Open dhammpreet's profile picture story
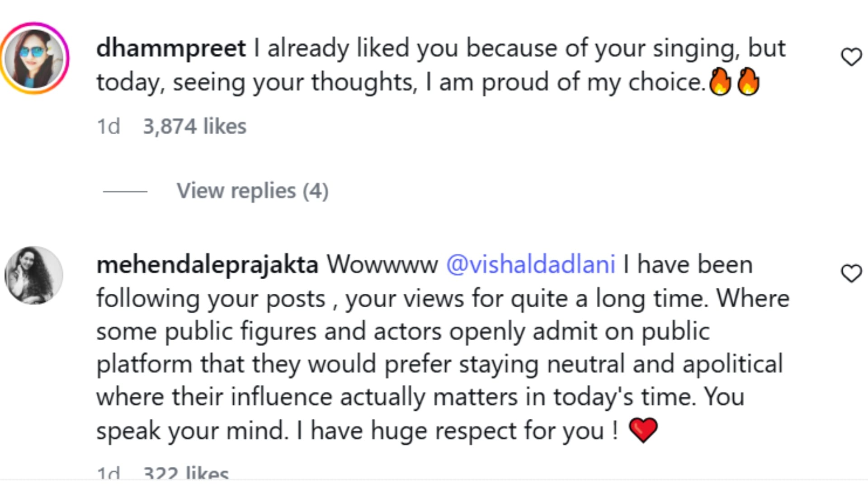 [34, 58]
